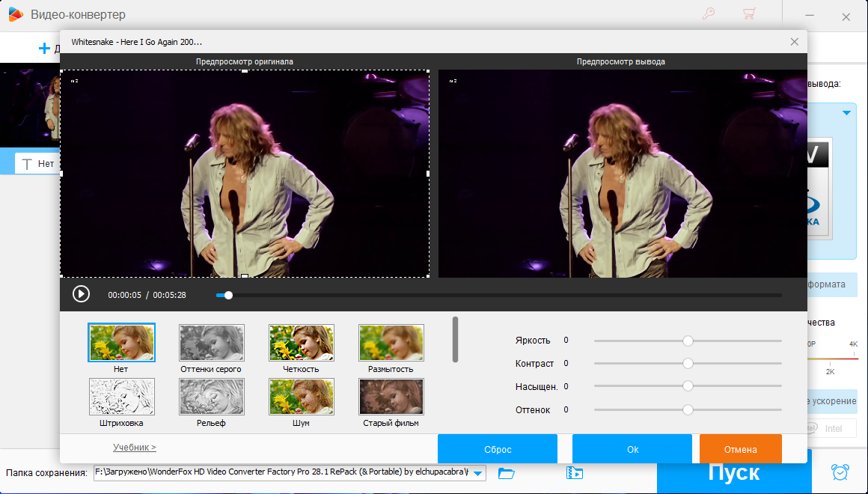
Task: Apply the 'Шум' noise effect
Action: (301, 397)
